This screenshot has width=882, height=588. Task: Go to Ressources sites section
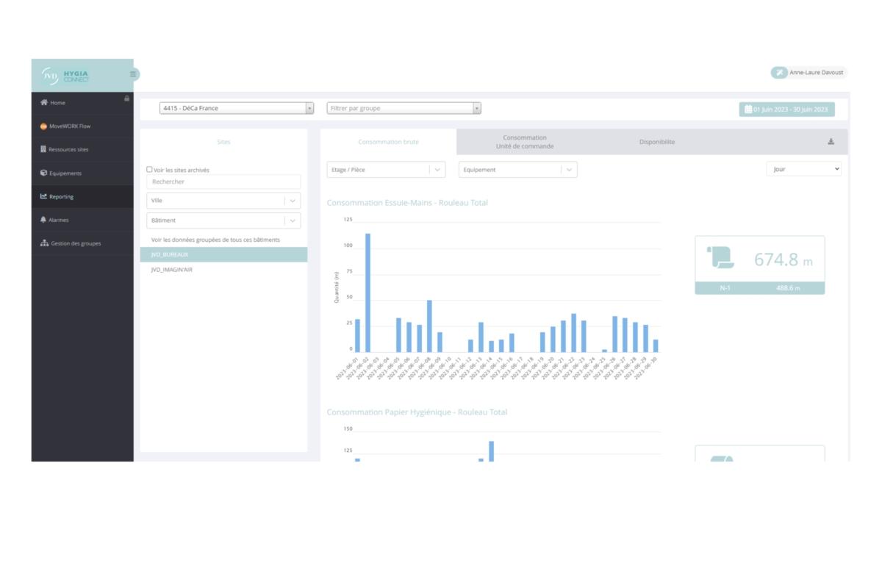click(68, 150)
